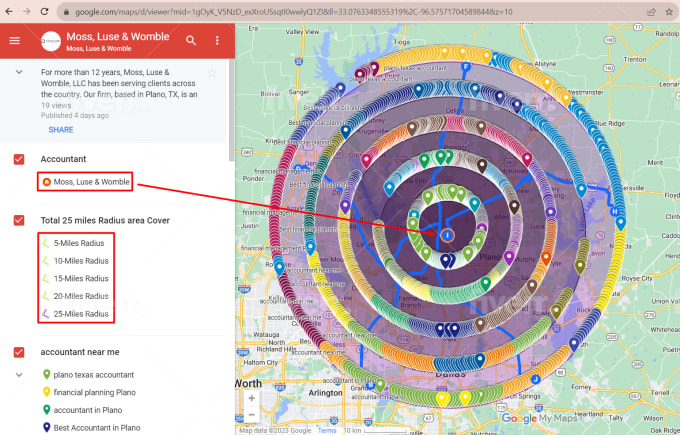Open the hamburger menu in the map header
This screenshot has height=435, width=680.
pyautogui.click(x=14, y=41)
